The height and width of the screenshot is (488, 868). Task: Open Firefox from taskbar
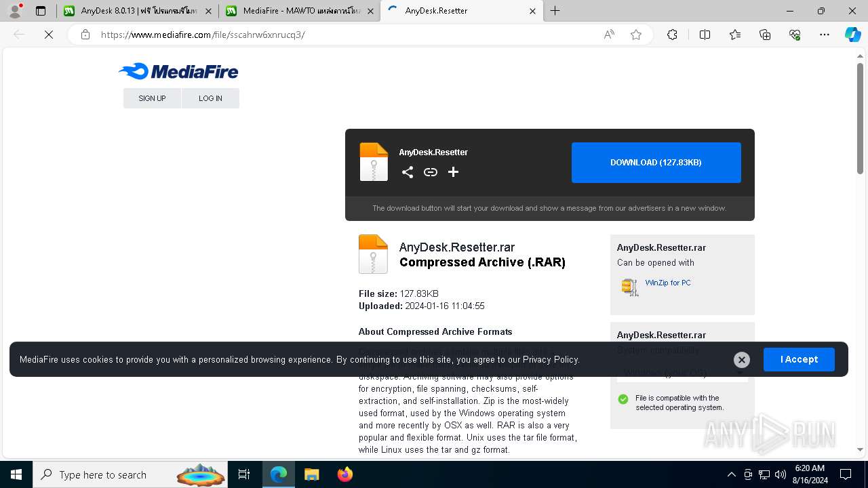click(344, 474)
